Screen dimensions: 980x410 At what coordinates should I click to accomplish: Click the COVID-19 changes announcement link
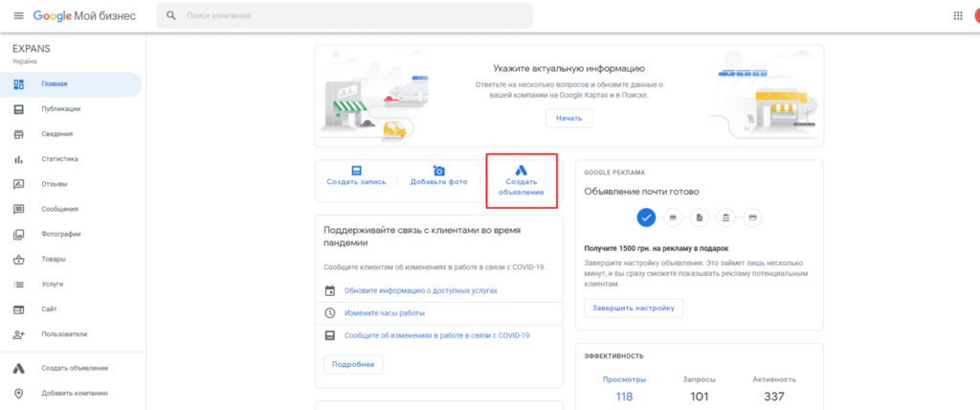436,335
